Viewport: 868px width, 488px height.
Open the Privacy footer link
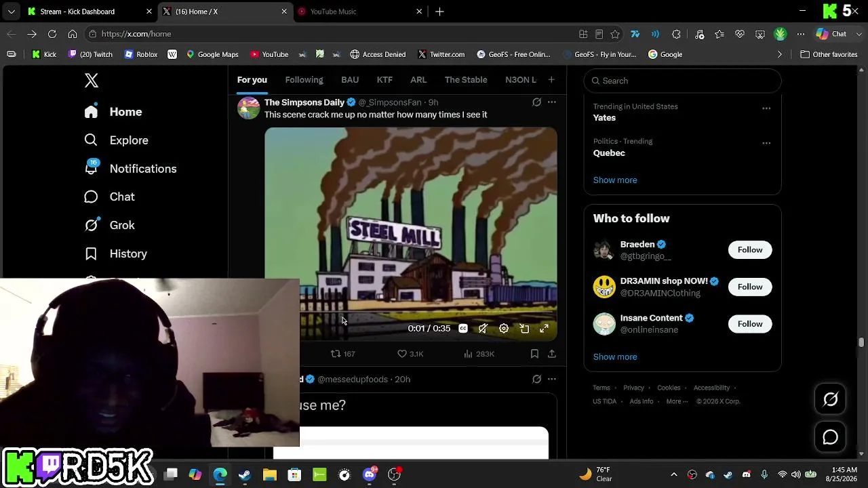click(x=633, y=388)
